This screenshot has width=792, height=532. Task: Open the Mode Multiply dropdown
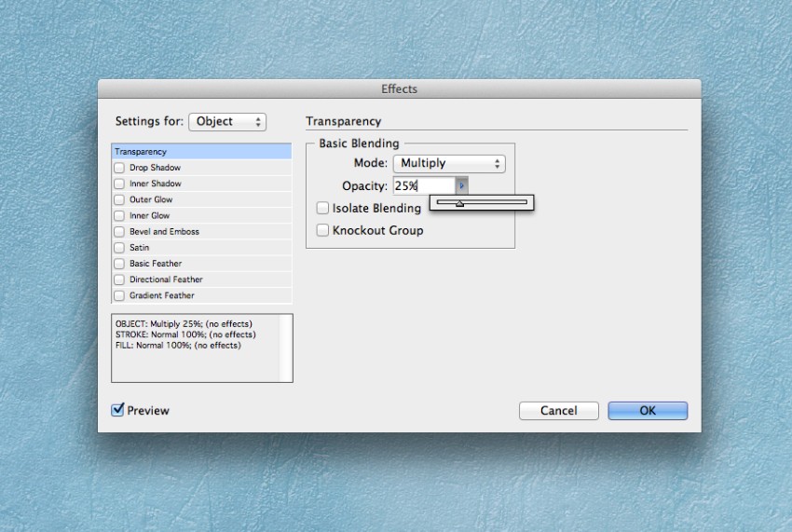pos(449,163)
